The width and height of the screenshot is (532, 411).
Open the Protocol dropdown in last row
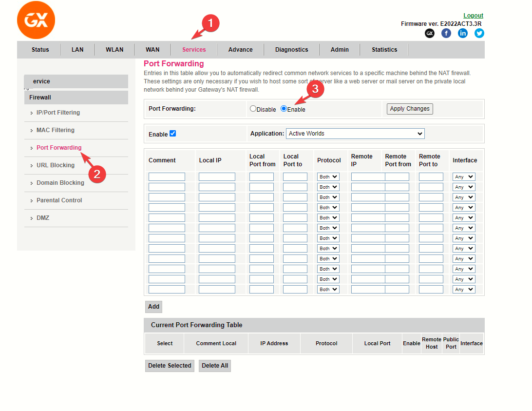click(328, 290)
